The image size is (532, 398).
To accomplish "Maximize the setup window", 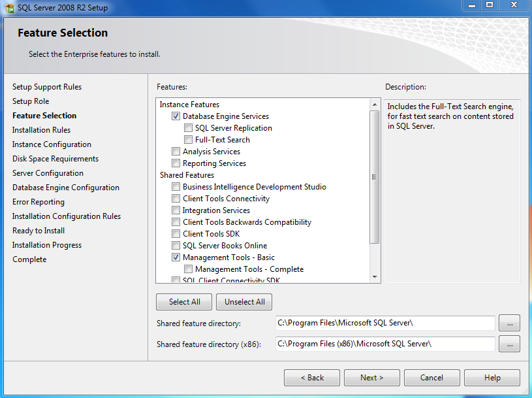I will tap(490, 5).
